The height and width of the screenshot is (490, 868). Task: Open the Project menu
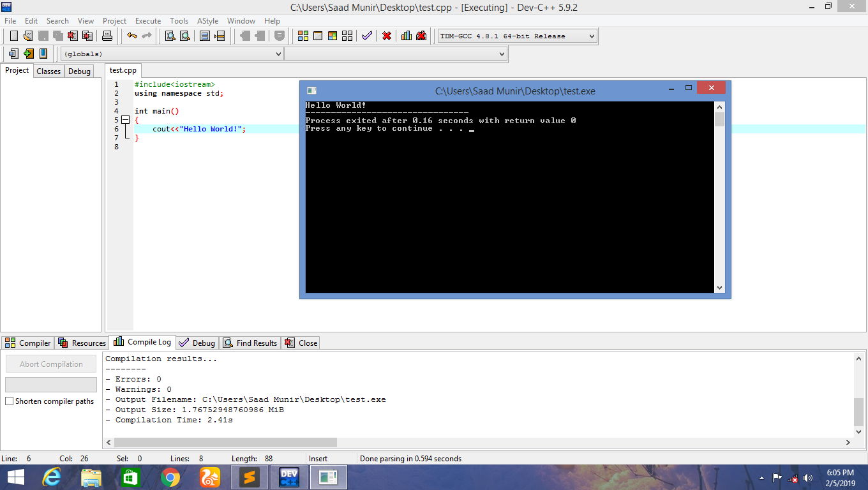pos(115,21)
